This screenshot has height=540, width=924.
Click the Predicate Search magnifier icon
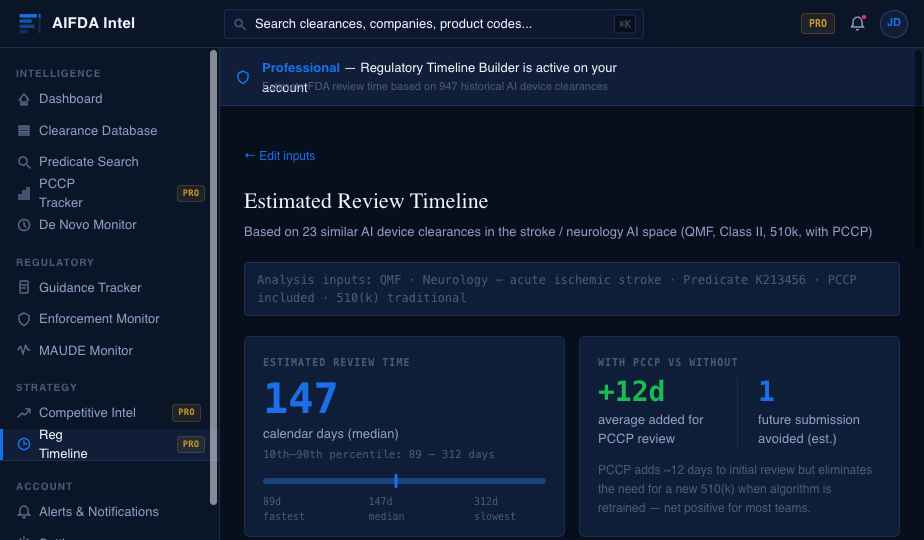point(24,162)
